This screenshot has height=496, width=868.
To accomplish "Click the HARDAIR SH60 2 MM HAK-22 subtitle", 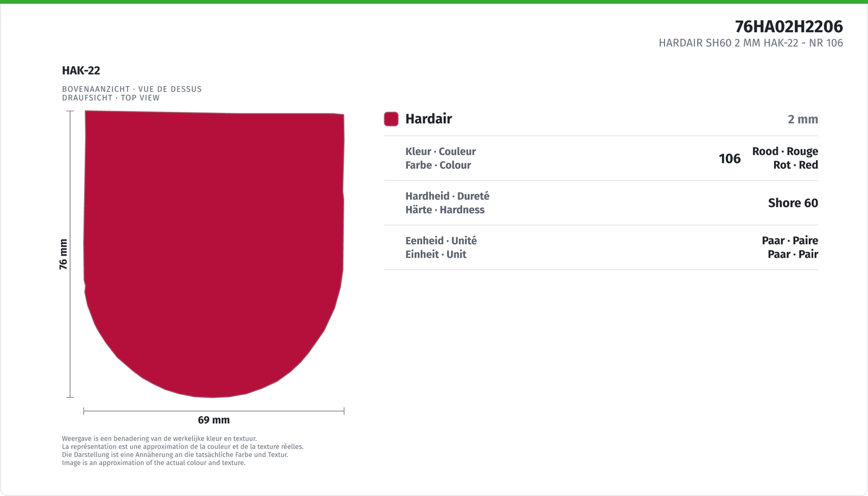I will pyautogui.click(x=751, y=43).
